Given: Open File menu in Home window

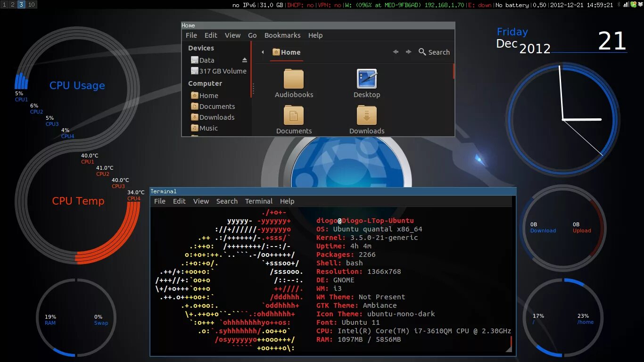Looking at the screenshot, I should pos(191,35).
